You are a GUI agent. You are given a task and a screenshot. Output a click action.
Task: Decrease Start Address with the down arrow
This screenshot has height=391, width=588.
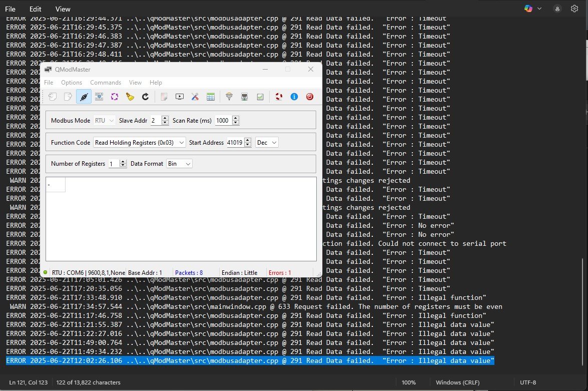(x=248, y=145)
